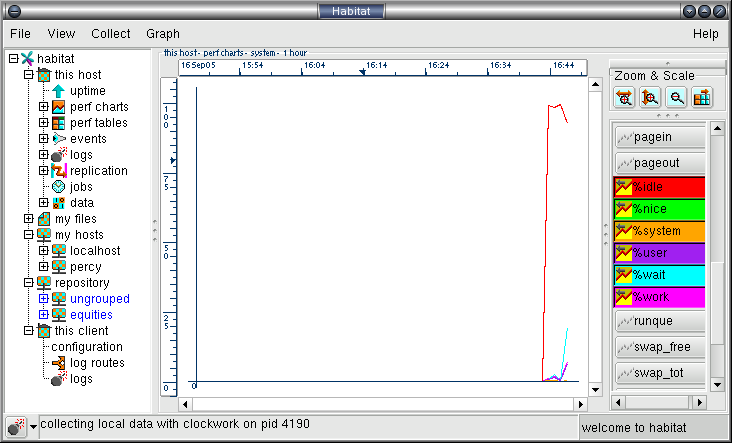
Task: Collapse the habitat root node
Action: pos(14,59)
